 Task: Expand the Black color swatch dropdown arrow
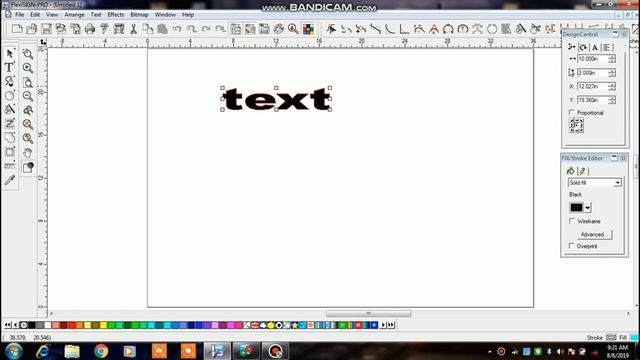(587, 208)
